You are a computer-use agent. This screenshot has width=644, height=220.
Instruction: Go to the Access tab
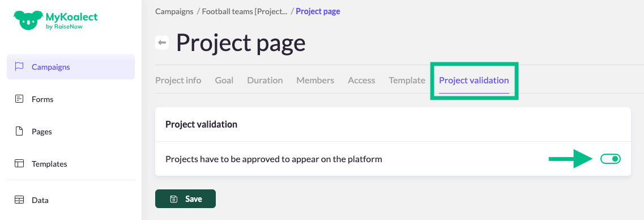click(361, 80)
